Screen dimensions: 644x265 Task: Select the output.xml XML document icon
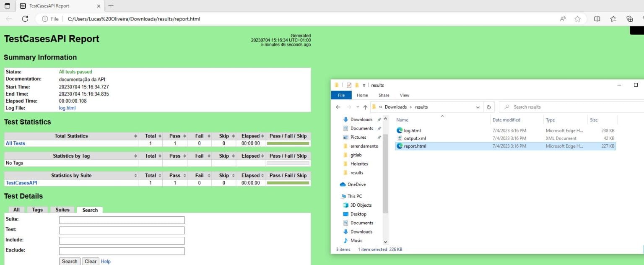coord(399,138)
